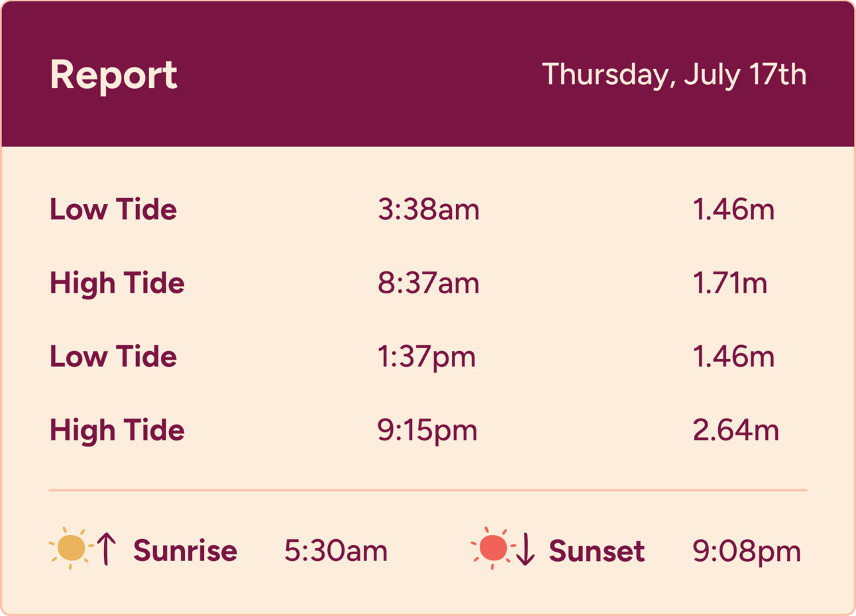Viewport: 856px width, 616px height.
Task: Select the 9:08pm sunset time
Action: (x=747, y=552)
